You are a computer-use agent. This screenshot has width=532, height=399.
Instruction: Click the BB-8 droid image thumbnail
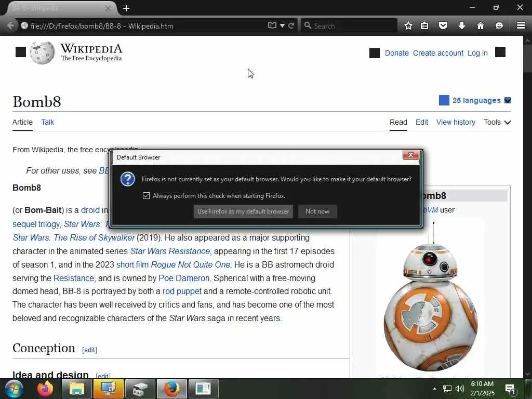click(431, 297)
